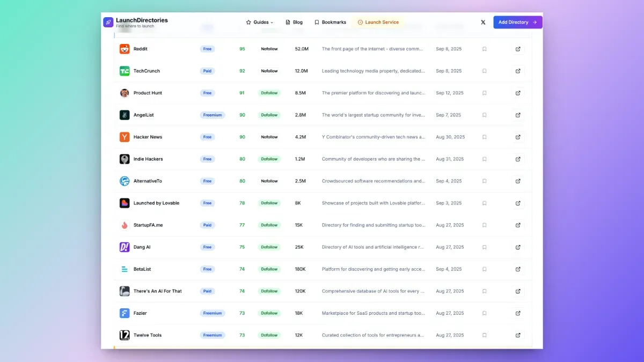Open the X social media icon in header
Viewport: 644px width, 362px height.
click(x=483, y=22)
